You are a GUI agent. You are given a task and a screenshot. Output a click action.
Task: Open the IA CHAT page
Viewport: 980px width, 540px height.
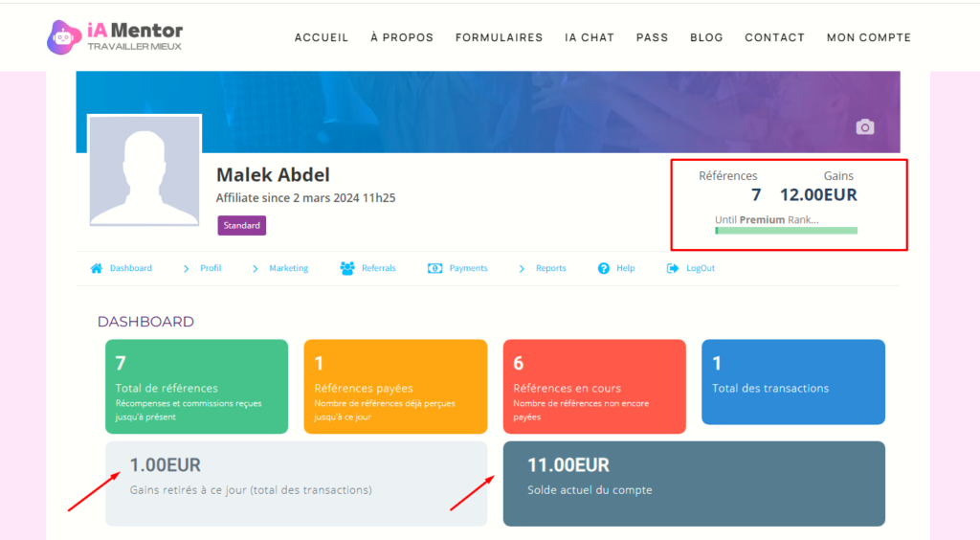(590, 37)
